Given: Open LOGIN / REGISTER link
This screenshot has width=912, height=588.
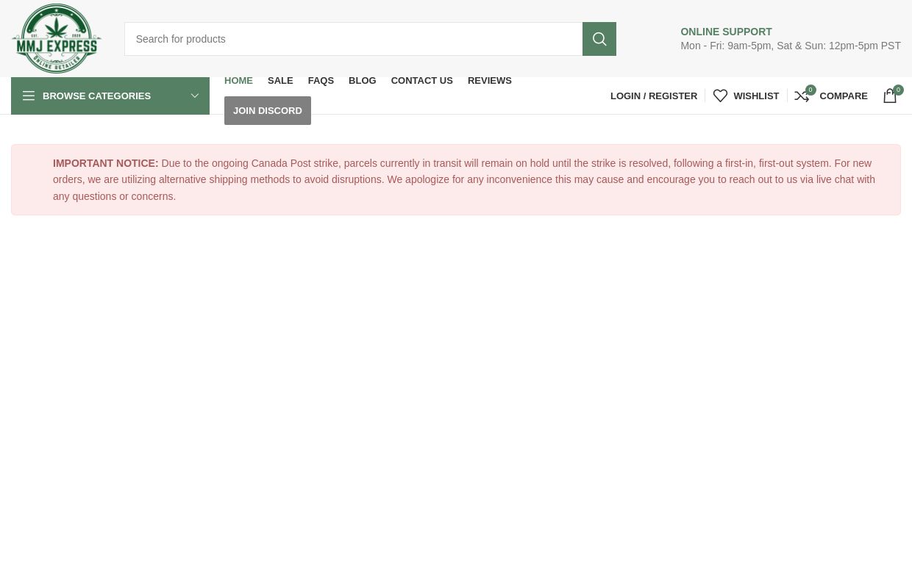Looking at the screenshot, I should coord(654,96).
